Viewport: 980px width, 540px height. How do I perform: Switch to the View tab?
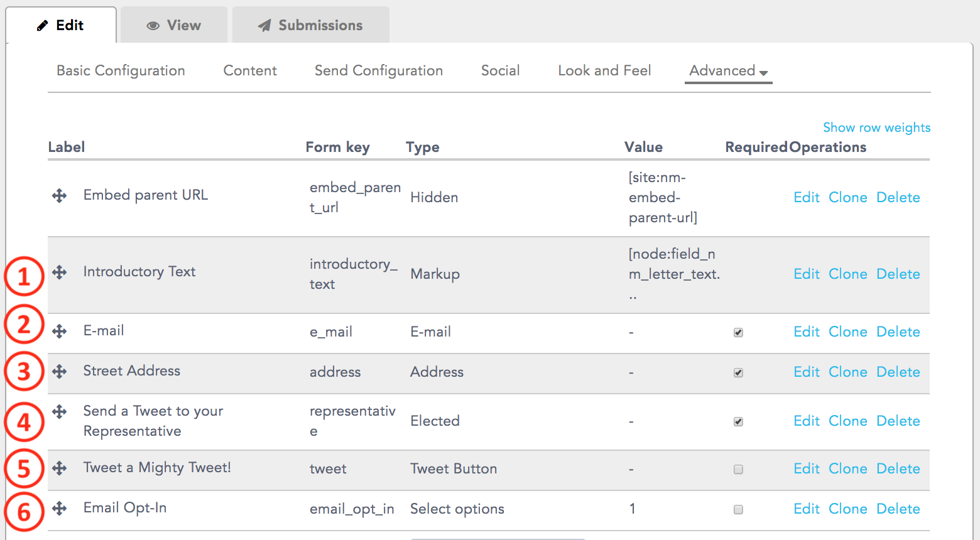point(174,25)
